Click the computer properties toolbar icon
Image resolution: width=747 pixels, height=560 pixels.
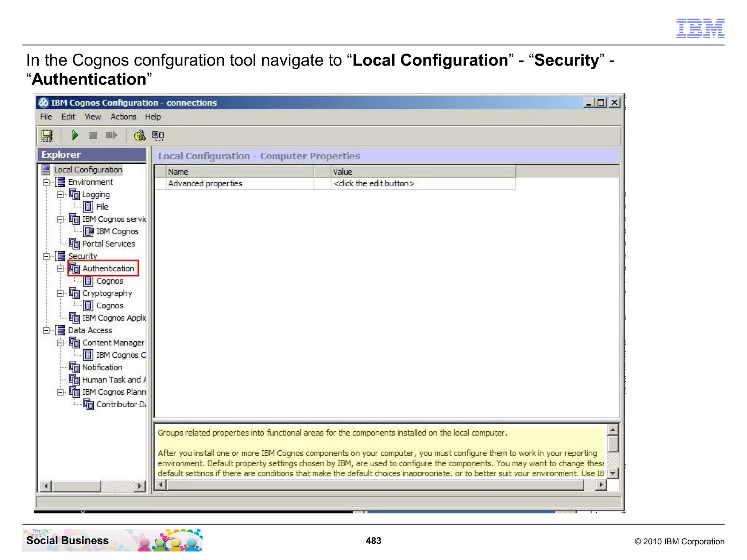coord(158,136)
